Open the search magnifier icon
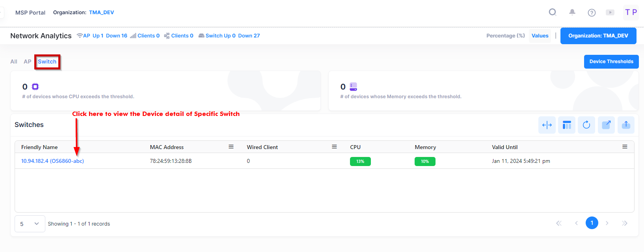 tap(553, 12)
